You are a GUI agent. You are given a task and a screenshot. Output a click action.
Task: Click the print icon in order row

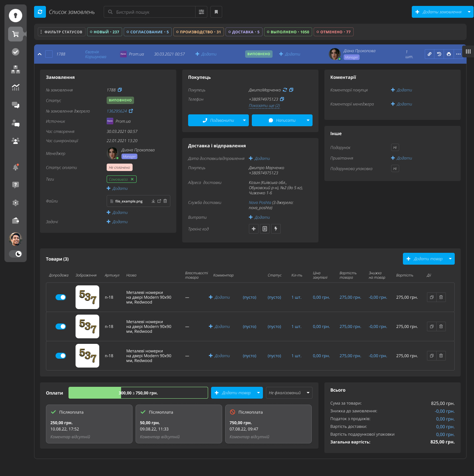pyautogui.click(x=449, y=54)
